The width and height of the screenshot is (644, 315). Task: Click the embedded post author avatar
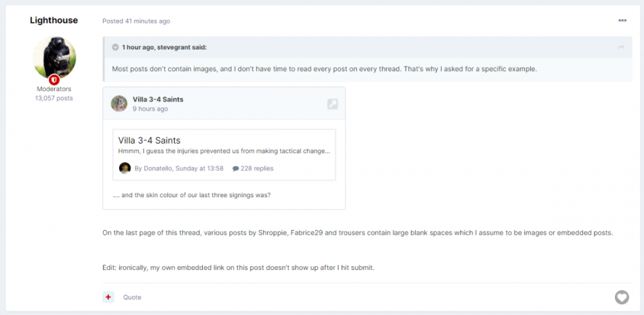pos(119,104)
